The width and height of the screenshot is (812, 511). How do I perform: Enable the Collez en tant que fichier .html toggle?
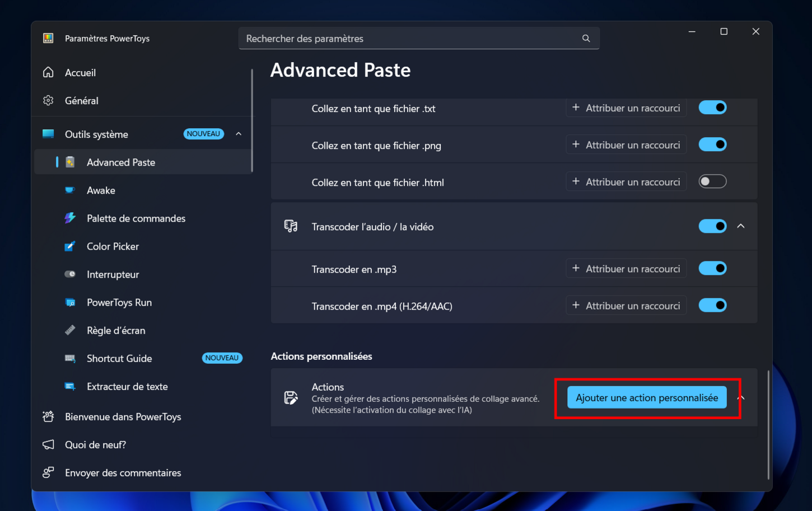click(712, 181)
